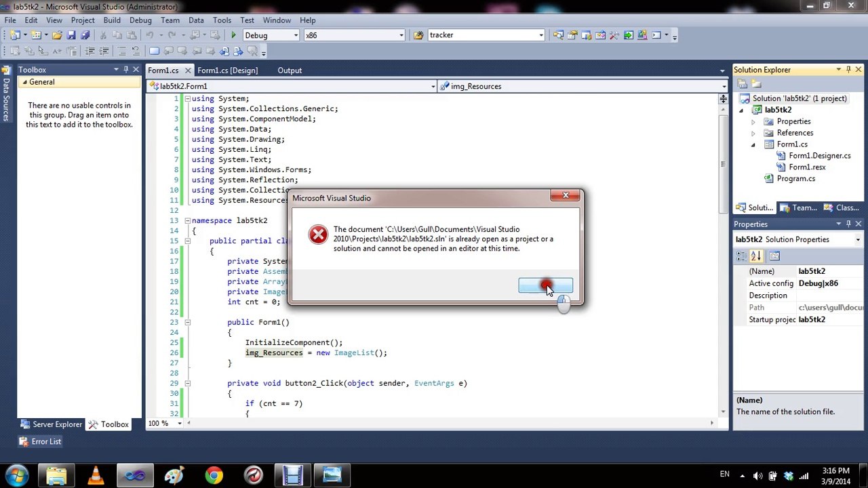Image resolution: width=868 pixels, height=488 pixels.
Task: Switch to the Form1.cs [Design] tab
Action: [227, 70]
